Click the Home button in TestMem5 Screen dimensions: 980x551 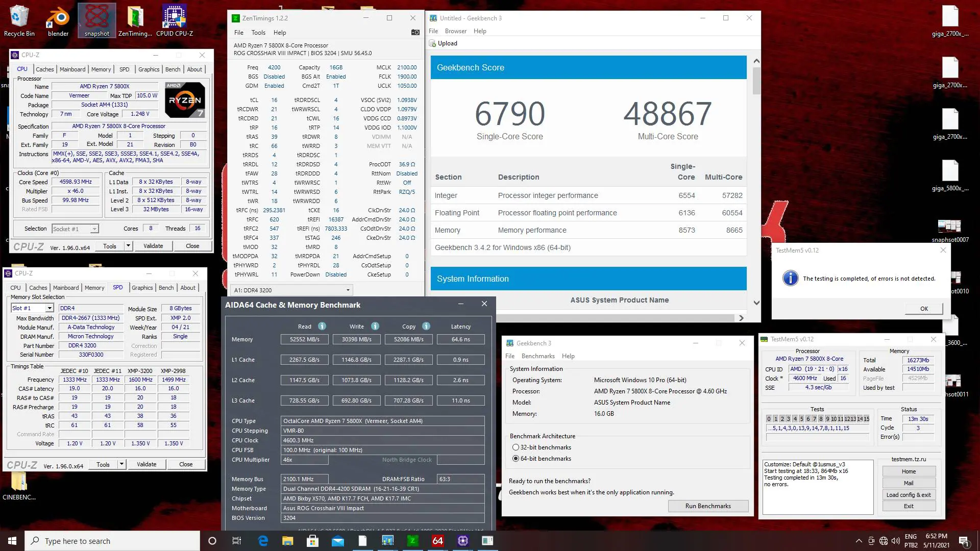(x=909, y=471)
